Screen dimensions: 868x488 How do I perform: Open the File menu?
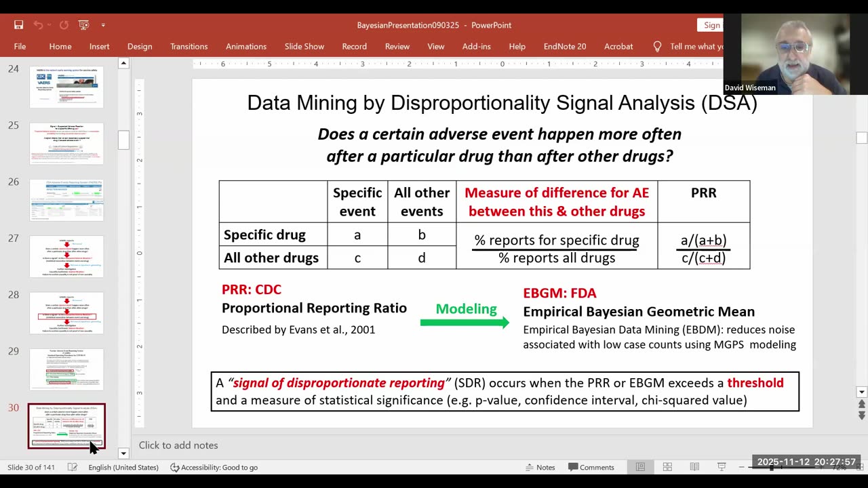click(20, 46)
